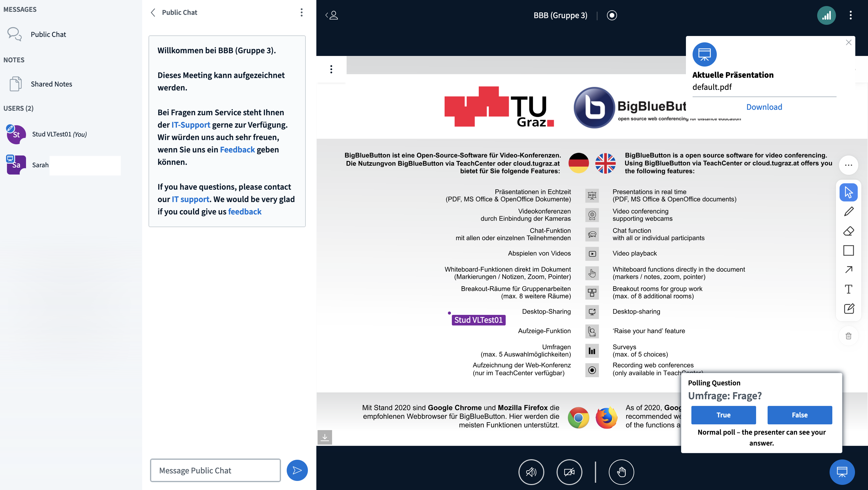Image resolution: width=868 pixels, height=490 pixels.
Task: Click True button in polling question
Action: 724,415
